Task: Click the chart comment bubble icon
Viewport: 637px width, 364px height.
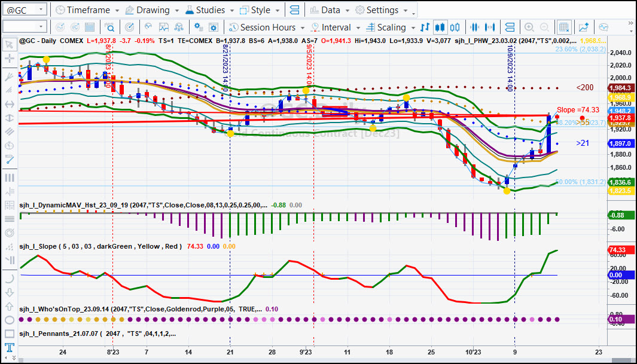Action: (x=604, y=27)
